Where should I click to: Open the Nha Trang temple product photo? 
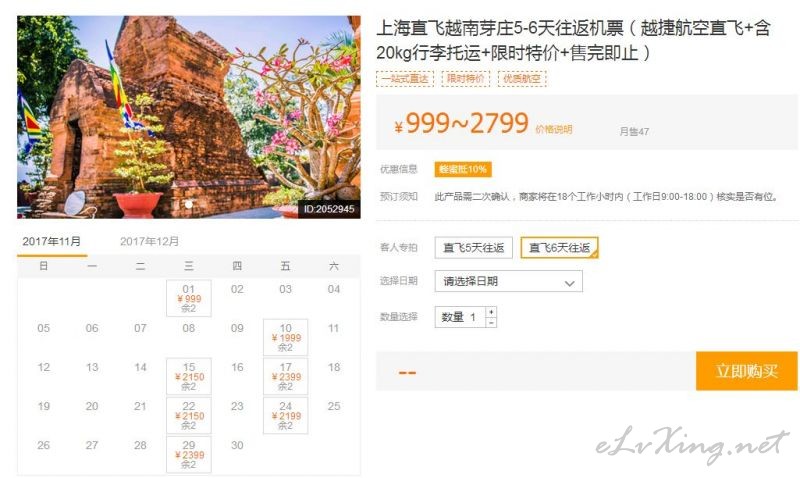click(x=189, y=117)
